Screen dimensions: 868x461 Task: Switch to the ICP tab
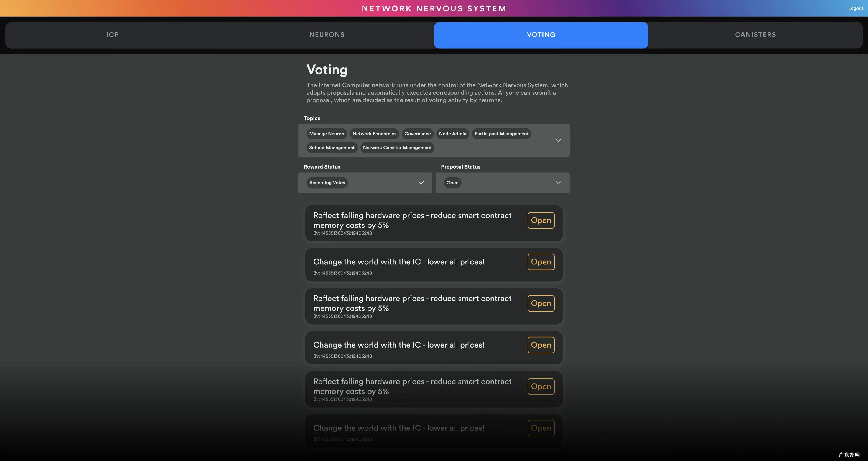click(x=113, y=35)
